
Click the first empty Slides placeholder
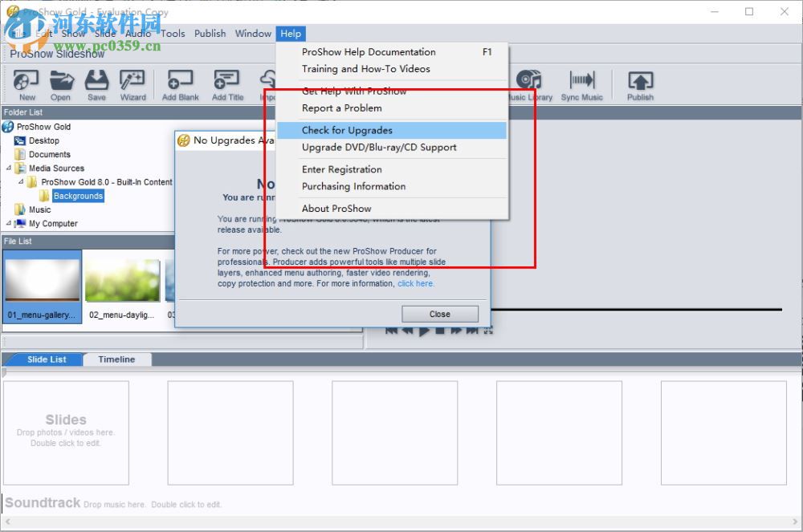tap(66, 433)
